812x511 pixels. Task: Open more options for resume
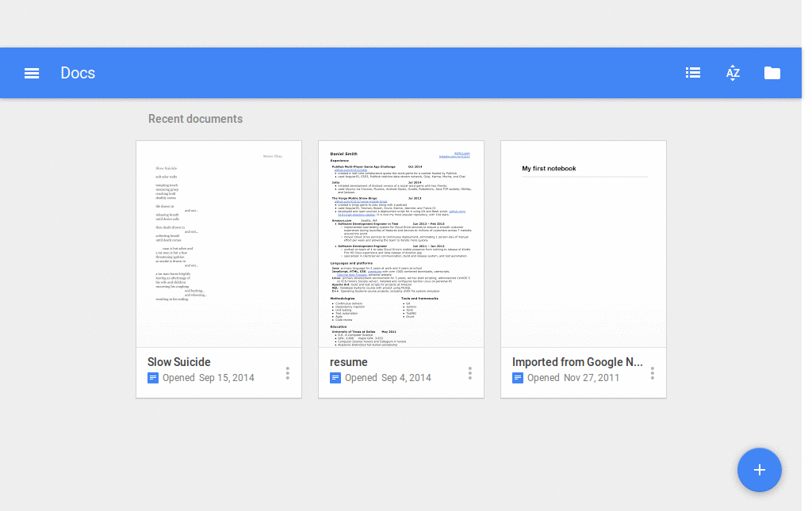coord(469,373)
